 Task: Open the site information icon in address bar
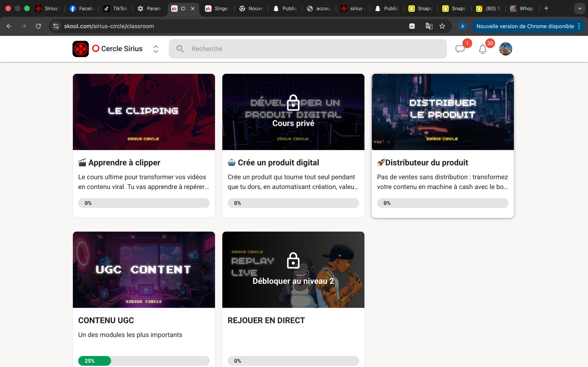click(x=56, y=26)
